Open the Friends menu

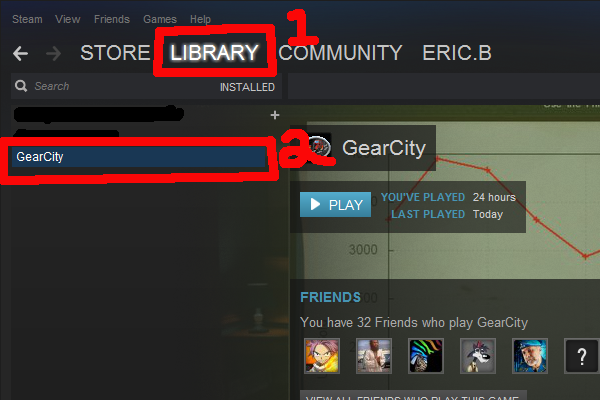click(112, 19)
